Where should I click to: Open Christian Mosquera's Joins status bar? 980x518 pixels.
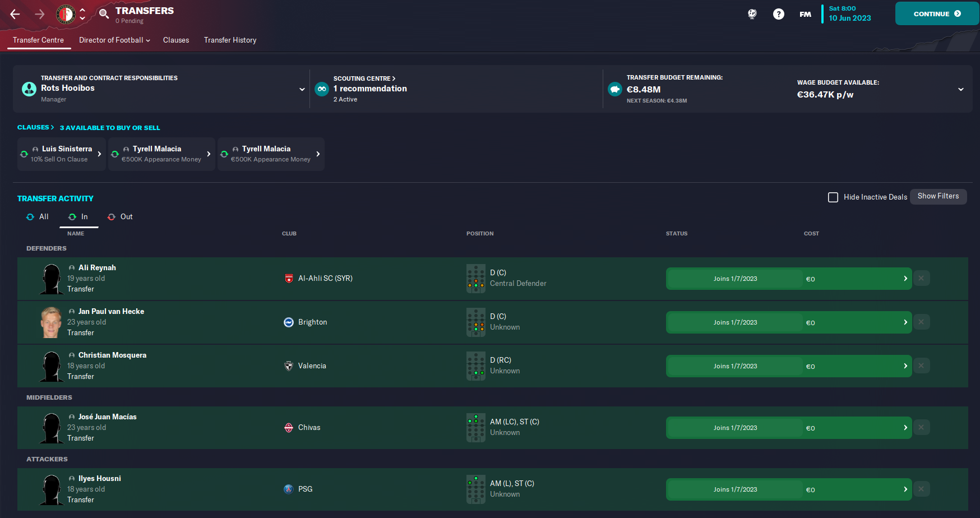pos(789,366)
